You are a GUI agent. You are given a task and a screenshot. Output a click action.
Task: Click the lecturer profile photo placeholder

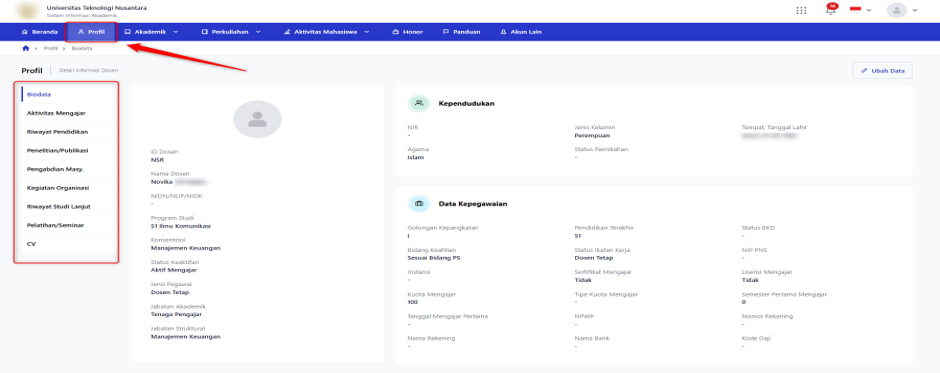(x=257, y=119)
